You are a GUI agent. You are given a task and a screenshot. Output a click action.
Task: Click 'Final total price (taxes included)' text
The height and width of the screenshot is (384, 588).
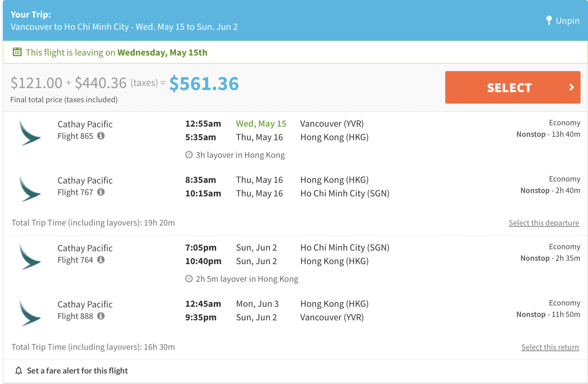(x=64, y=100)
